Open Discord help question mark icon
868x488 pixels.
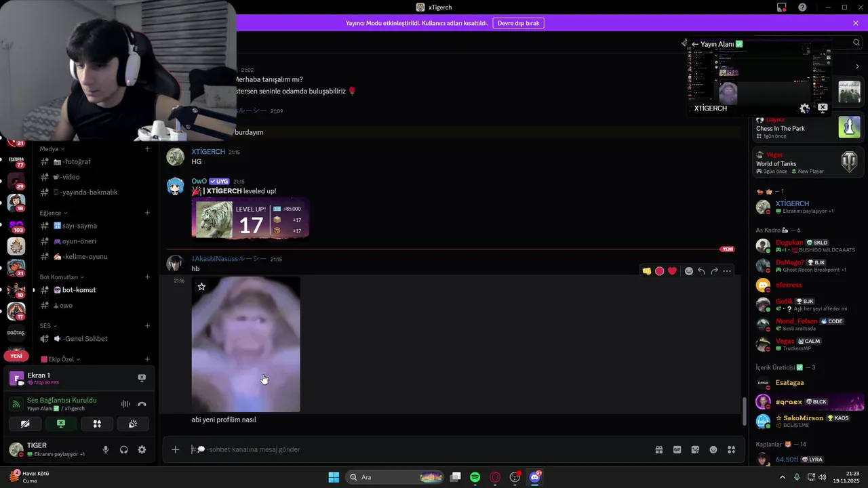[x=802, y=7]
